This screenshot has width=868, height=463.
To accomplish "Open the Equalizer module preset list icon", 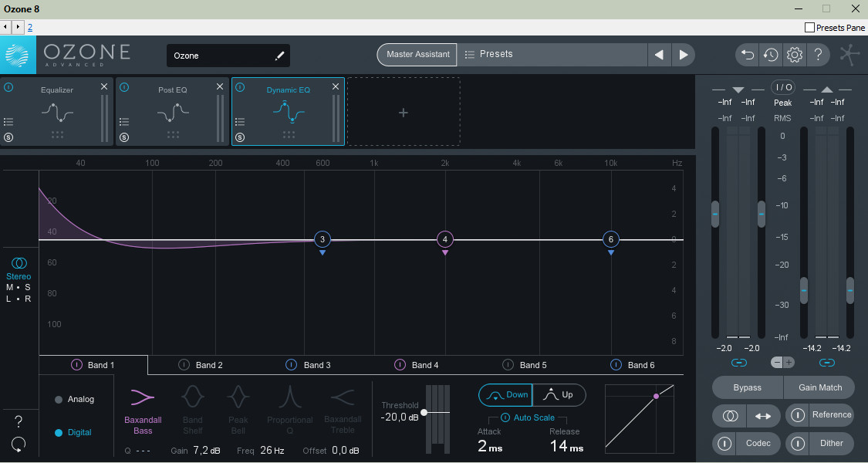I will 8,122.
